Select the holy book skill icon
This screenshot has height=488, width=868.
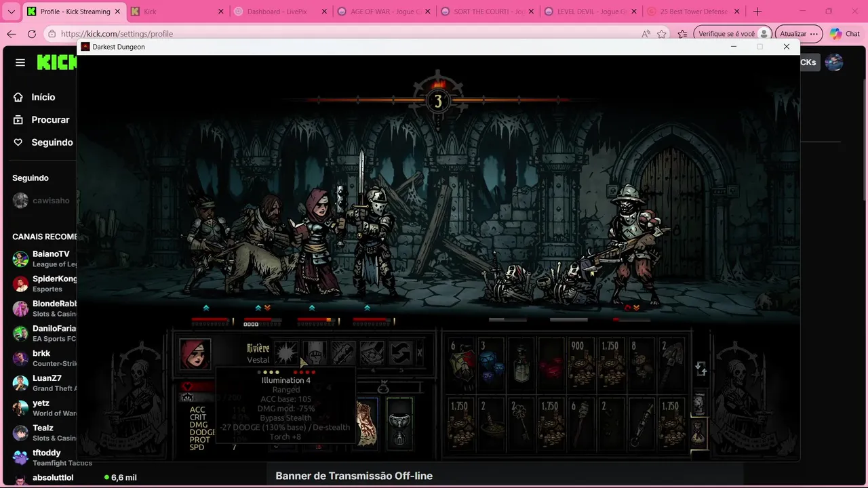pyautogui.click(x=372, y=352)
